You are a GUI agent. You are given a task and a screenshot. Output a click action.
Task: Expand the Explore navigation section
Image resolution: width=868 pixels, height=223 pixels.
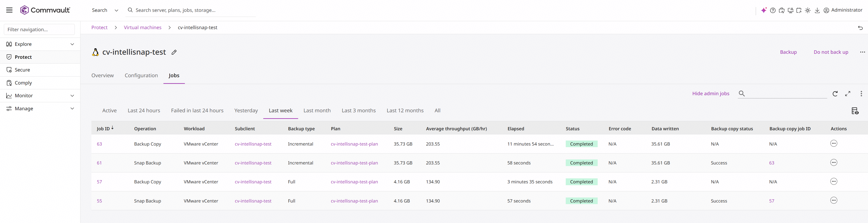pyautogui.click(x=72, y=44)
